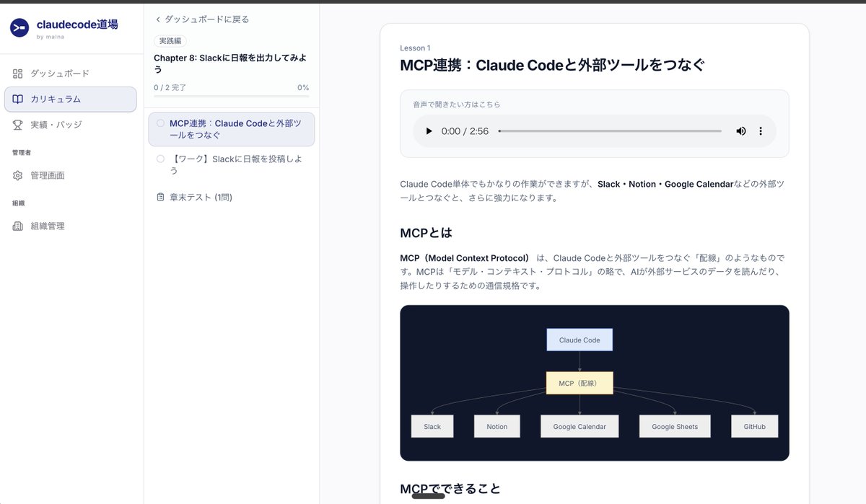The width and height of the screenshot is (866, 504).
Task: Click the 実践編 tag badge
Action: tap(170, 41)
